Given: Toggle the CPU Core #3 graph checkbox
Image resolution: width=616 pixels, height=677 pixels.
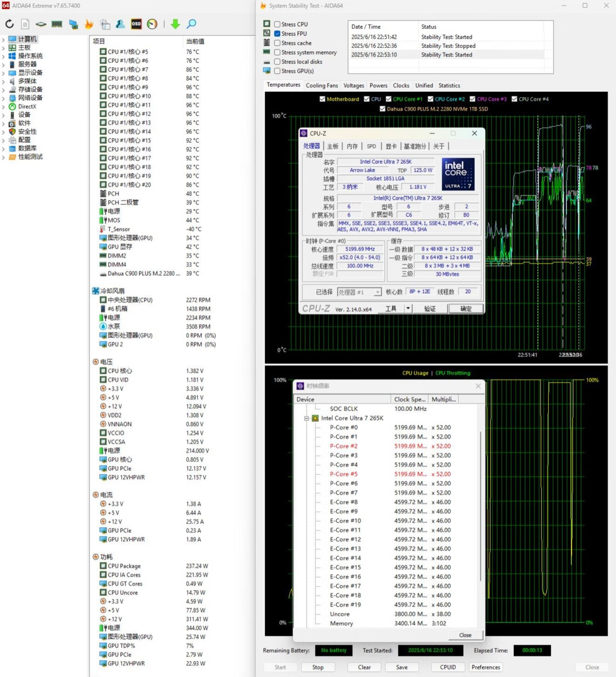Looking at the screenshot, I should point(472,99).
